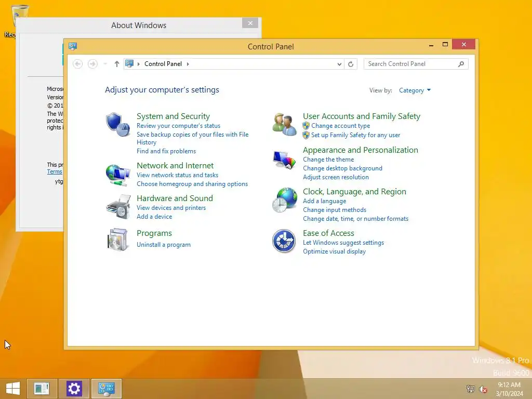Open Change input methods
This screenshot has height=399, width=532.
click(335, 210)
